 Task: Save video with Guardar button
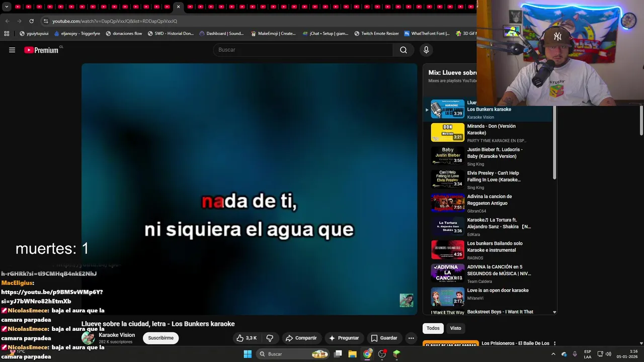[x=384, y=338]
